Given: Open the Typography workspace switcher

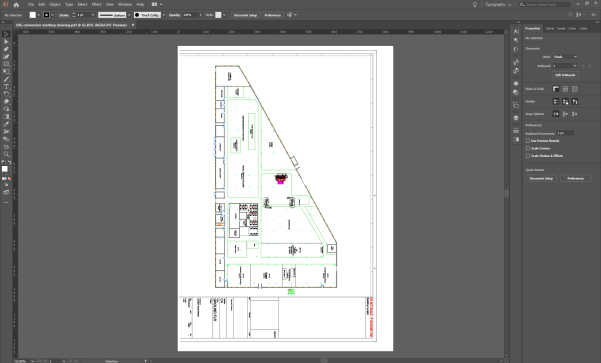Looking at the screenshot, I should [498, 5].
